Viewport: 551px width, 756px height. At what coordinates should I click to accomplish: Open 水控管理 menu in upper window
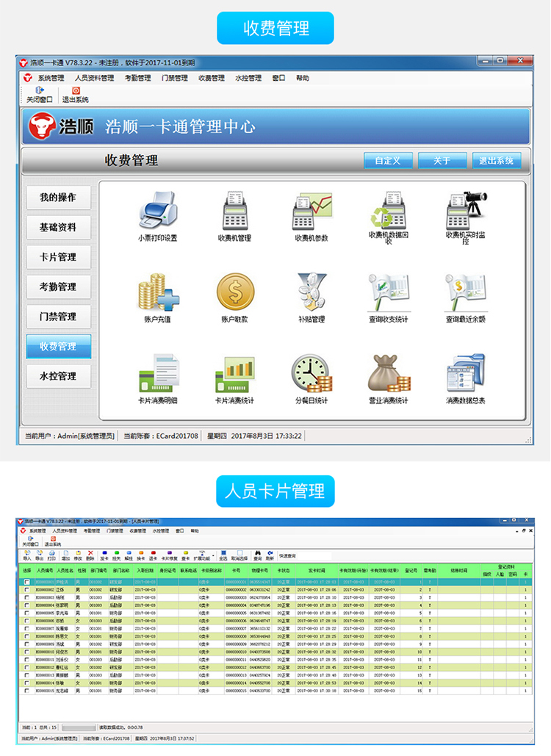248,78
